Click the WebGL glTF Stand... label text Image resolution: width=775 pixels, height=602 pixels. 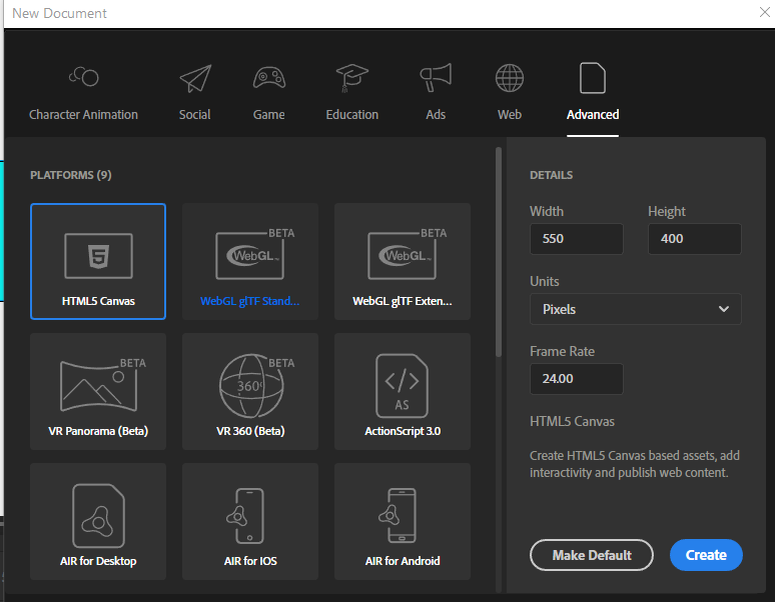[x=250, y=301]
